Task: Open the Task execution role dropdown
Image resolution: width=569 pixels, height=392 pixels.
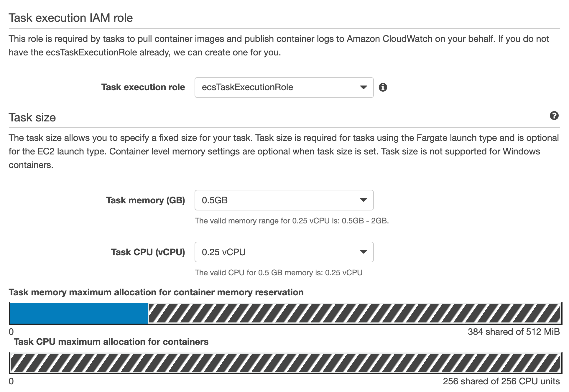Action: coord(284,87)
